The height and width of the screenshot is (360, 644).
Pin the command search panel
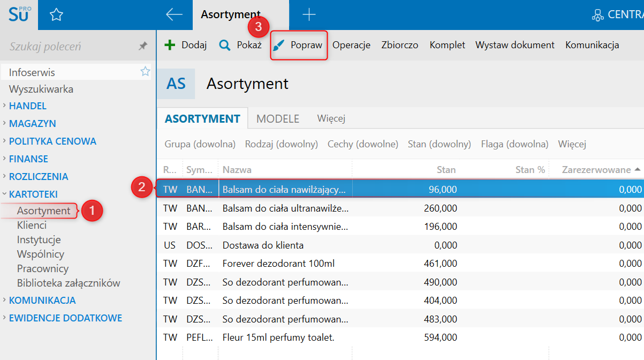142,47
